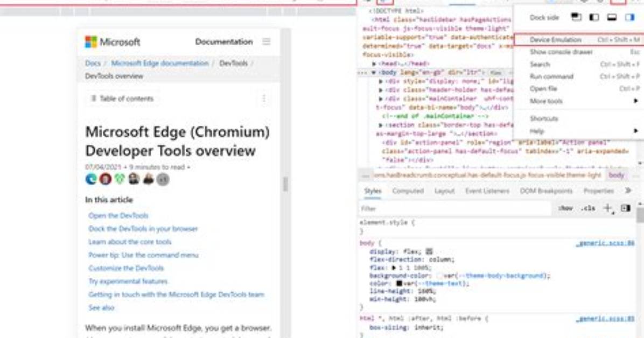Click the Edge contributor avatar

[91, 179]
